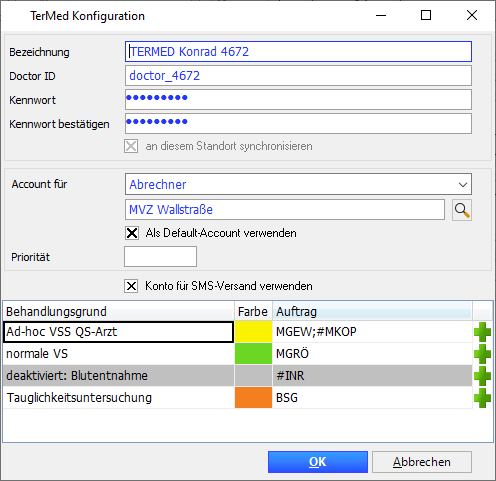496x481 pixels.
Task: Toggle 'Konto für SMS-Versand verwenden' checkbox
Action: [x=131, y=286]
